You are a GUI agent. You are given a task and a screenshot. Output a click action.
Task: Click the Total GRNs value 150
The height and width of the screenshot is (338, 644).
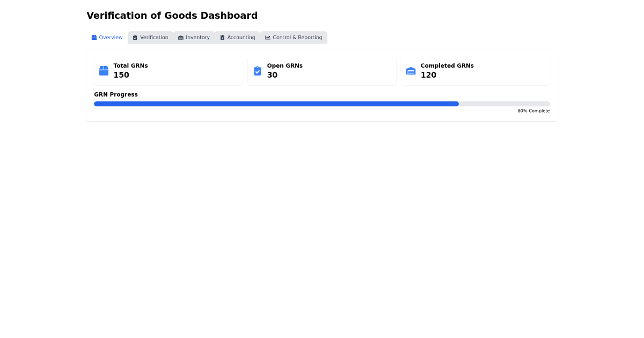(x=121, y=75)
